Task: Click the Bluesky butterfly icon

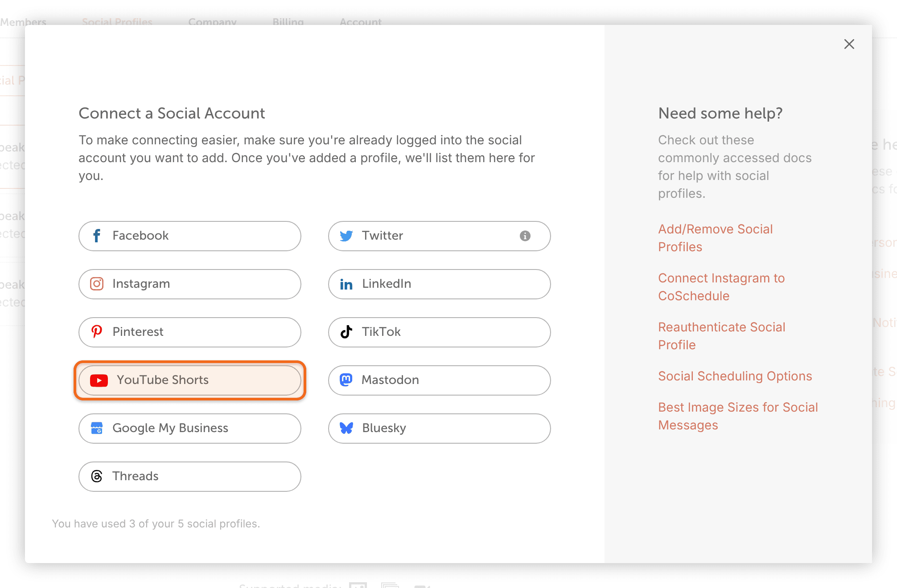Action: pyautogui.click(x=346, y=428)
